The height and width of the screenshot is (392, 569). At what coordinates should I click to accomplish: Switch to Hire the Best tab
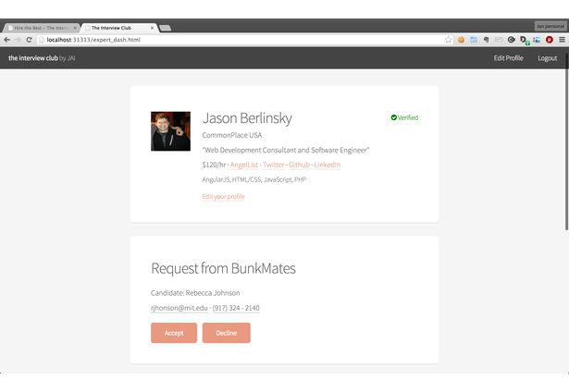pyautogui.click(x=41, y=28)
